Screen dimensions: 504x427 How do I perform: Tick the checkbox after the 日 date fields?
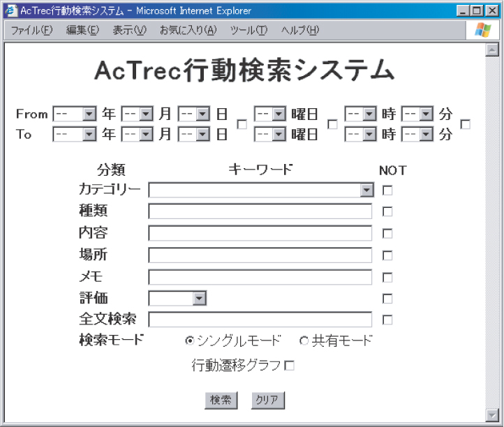click(x=242, y=124)
